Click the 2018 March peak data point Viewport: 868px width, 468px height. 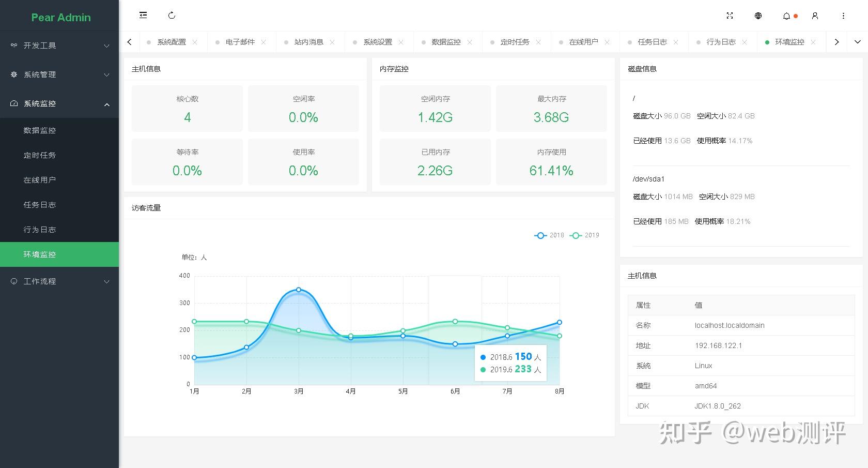coord(299,290)
